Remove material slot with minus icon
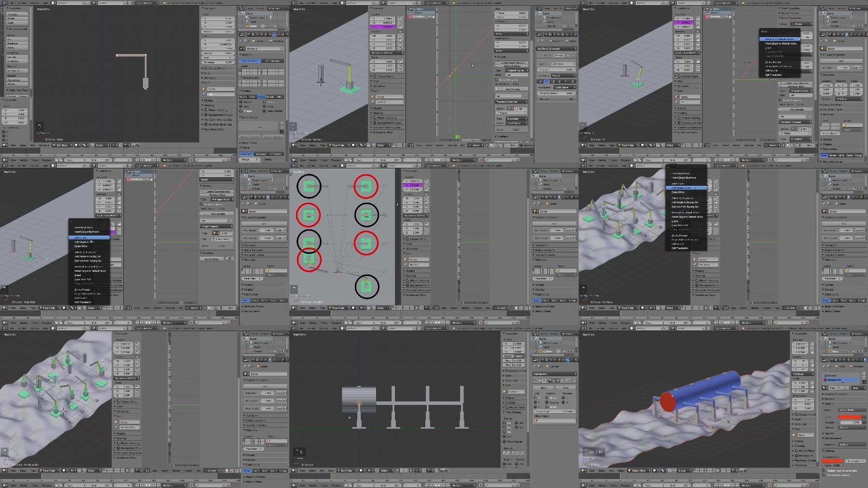 coord(864,377)
